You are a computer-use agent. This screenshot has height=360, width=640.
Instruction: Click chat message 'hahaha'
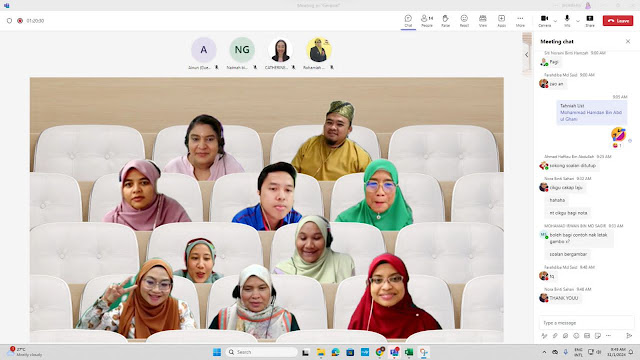coord(557,200)
